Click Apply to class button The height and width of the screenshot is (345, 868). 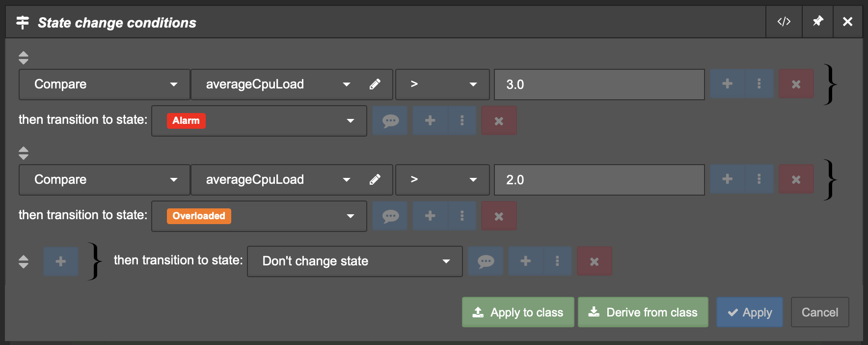point(518,312)
